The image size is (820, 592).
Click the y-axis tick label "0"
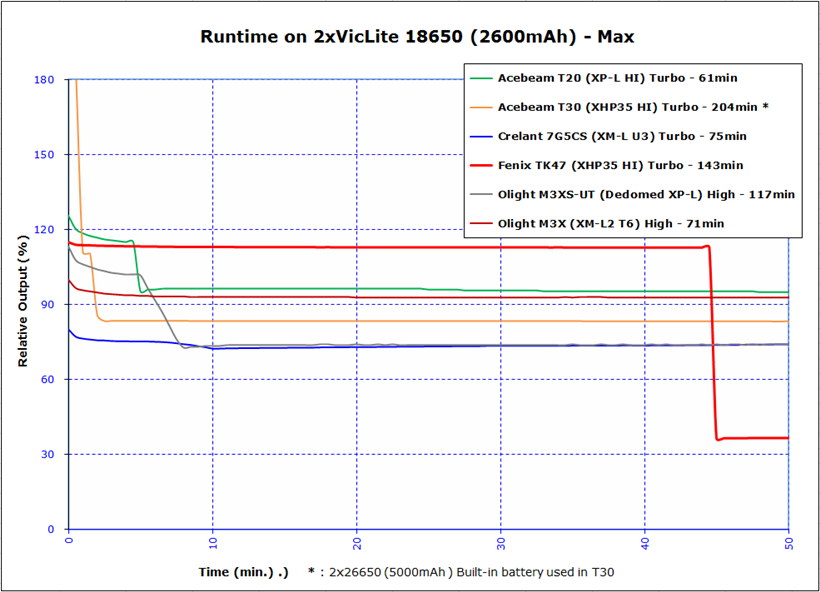coord(51,529)
